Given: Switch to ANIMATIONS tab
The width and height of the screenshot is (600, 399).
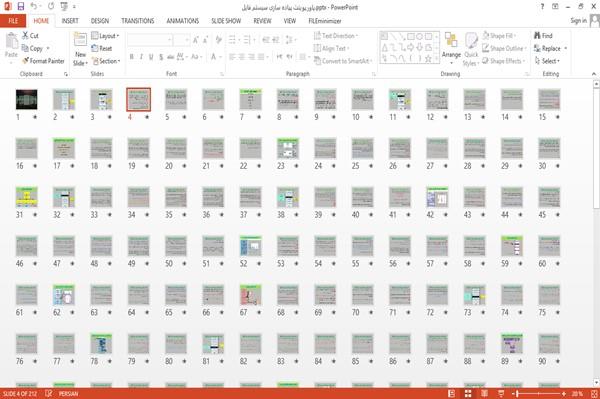Looking at the screenshot, I should tap(183, 21).
